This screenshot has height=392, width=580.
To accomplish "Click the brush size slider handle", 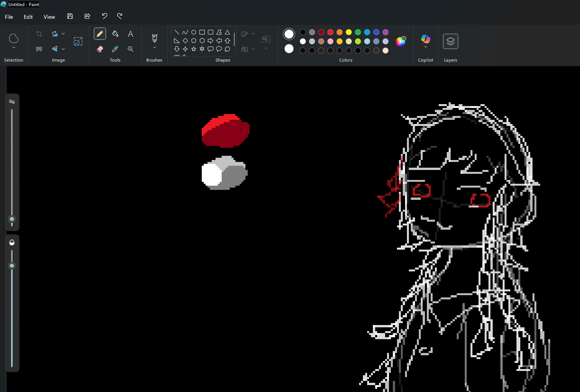I will [12, 219].
